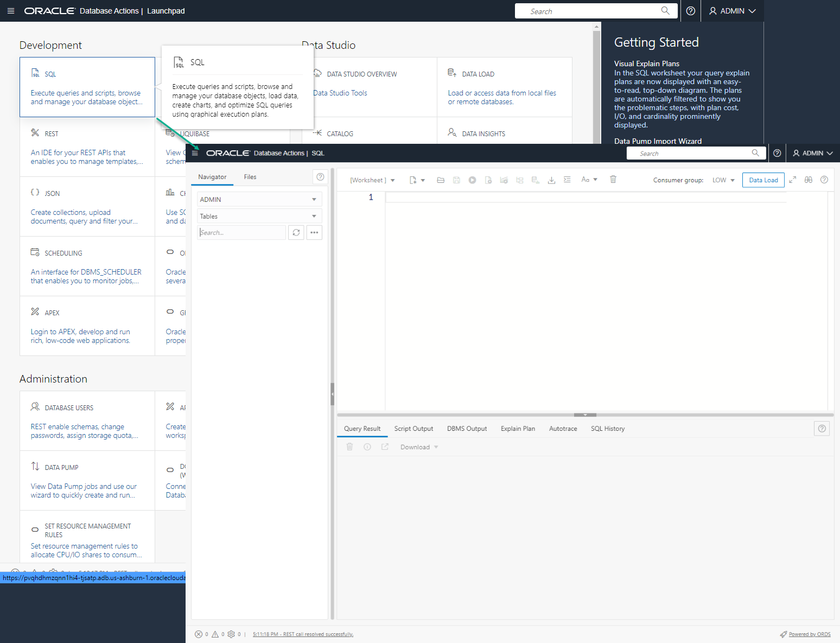Refresh the Navigator object list

[296, 232]
